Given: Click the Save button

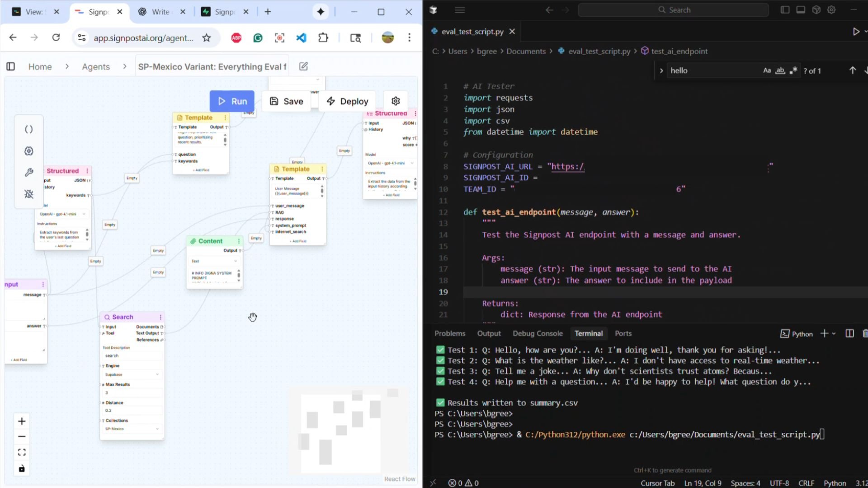Looking at the screenshot, I should [286, 101].
